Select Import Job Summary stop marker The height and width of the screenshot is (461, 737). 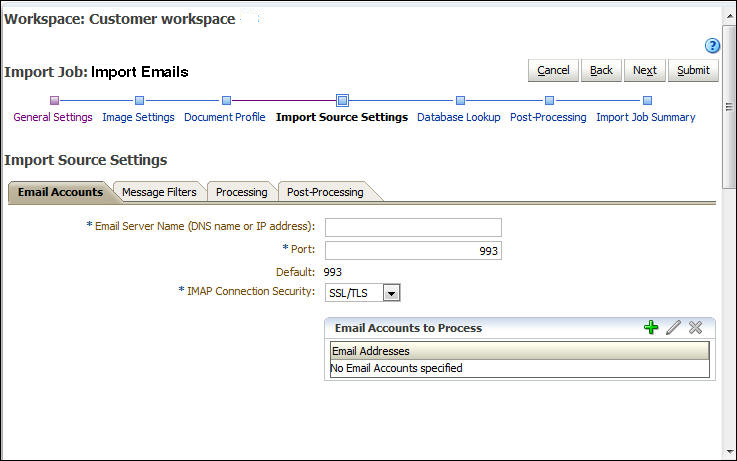pyautogui.click(x=647, y=100)
